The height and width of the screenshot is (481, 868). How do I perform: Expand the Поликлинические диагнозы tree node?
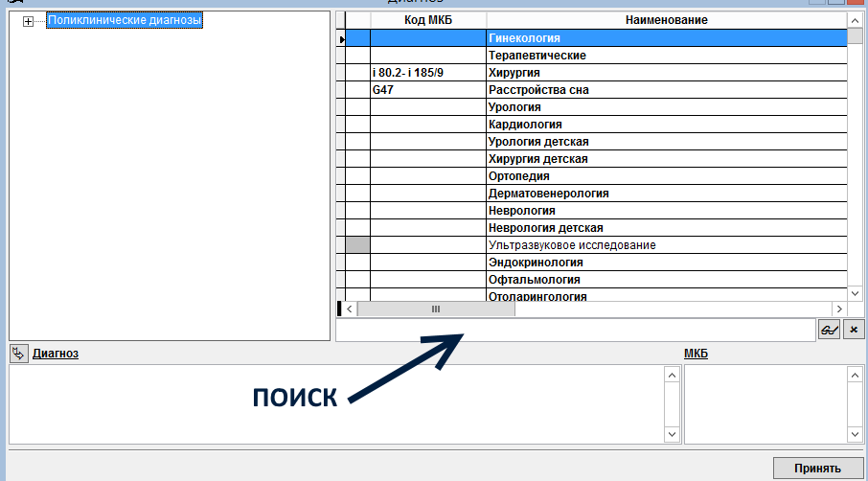tap(28, 21)
